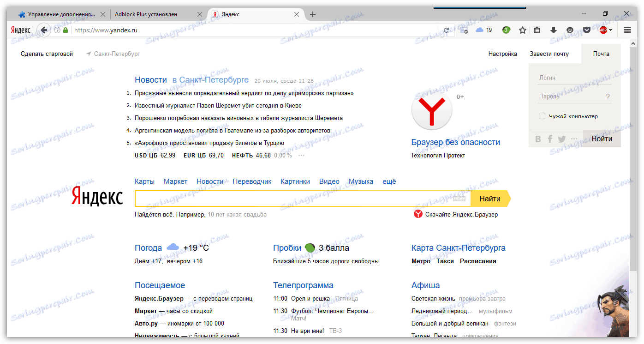Viewport: 644px width, 344px height.
Task: Expand more currency rates dots
Action: [x=302, y=156]
